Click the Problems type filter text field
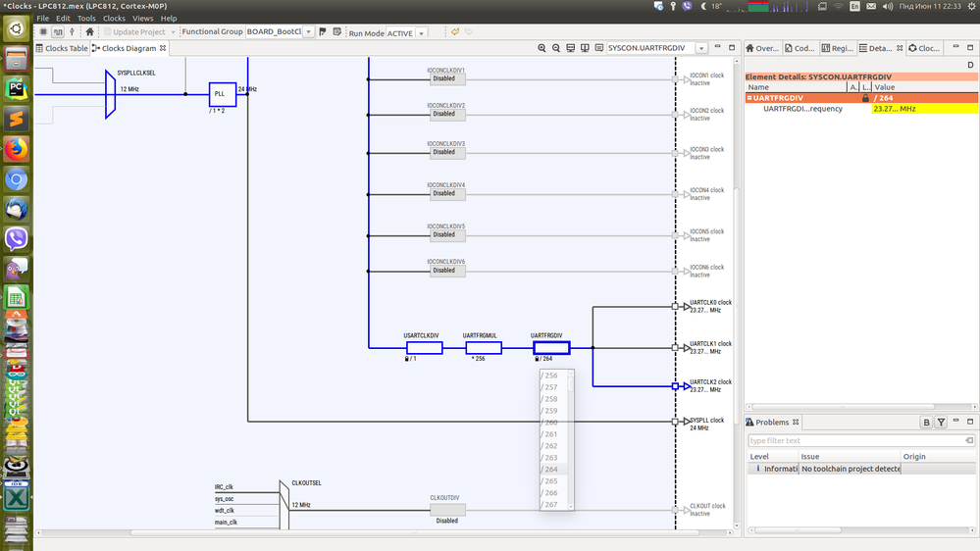980x551 pixels. pos(860,440)
